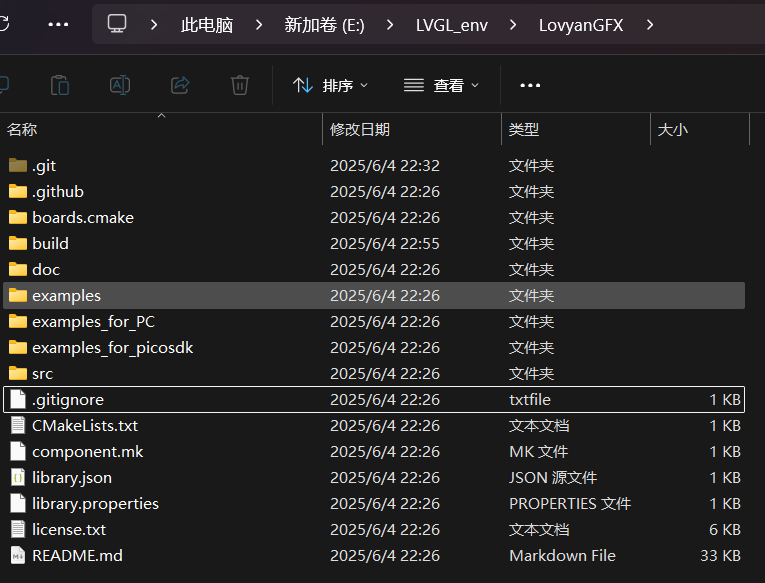Expand chevron after the computer icon
Image resolution: width=765 pixels, height=583 pixels.
pyautogui.click(x=154, y=24)
